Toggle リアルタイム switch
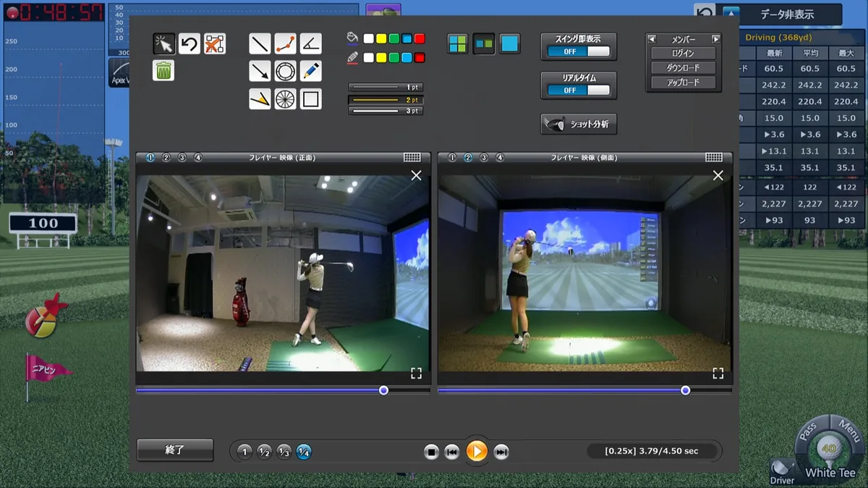The height and width of the screenshot is (488, 868). (x=578, y=91)
